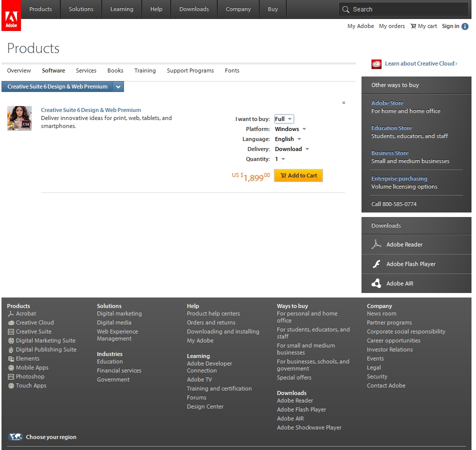This screenshot has width=476, height=450.
Task: Open the Downloads top menu
Action: coord(194,9)
